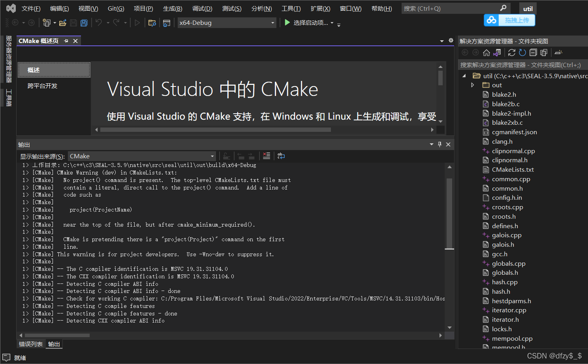Open the toolbar overflow options arrow
Screen dimensions: 588x364
pos(339,24)
